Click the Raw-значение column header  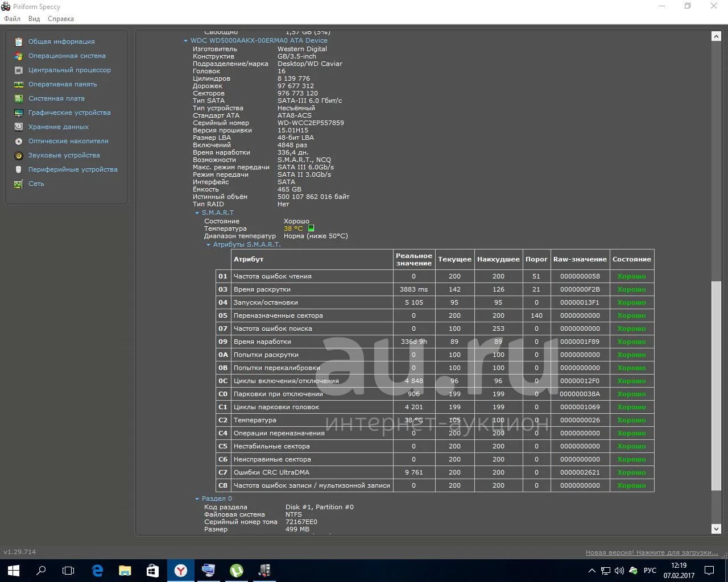pyautogui.click(x=580, y=259)
